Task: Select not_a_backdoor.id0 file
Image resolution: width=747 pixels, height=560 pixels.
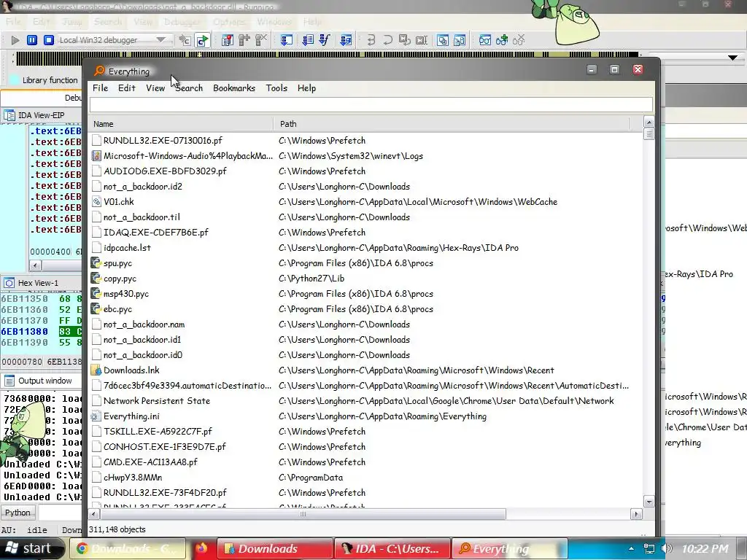Action: coord(143,355)
